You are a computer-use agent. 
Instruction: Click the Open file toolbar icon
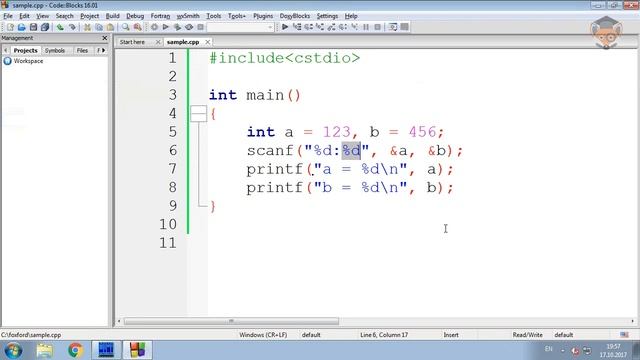coord(22,27)
